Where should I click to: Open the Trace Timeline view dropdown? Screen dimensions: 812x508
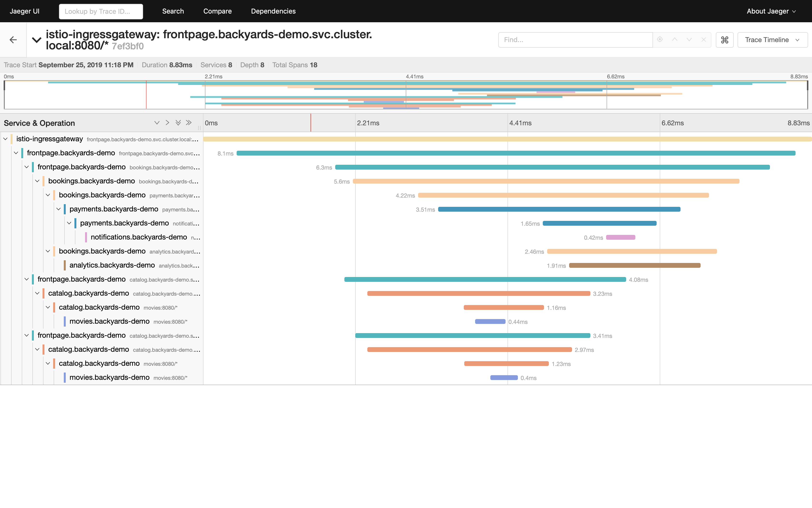(772, 40)
